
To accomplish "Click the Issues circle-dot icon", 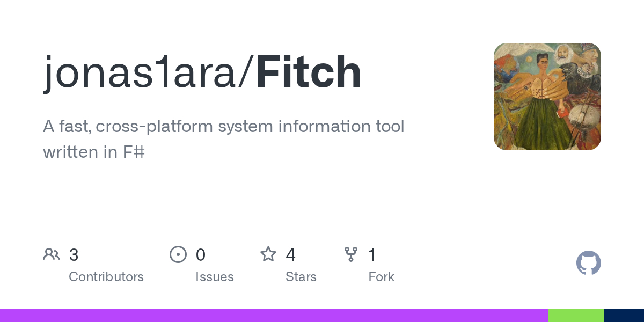I will coord(178,254).
